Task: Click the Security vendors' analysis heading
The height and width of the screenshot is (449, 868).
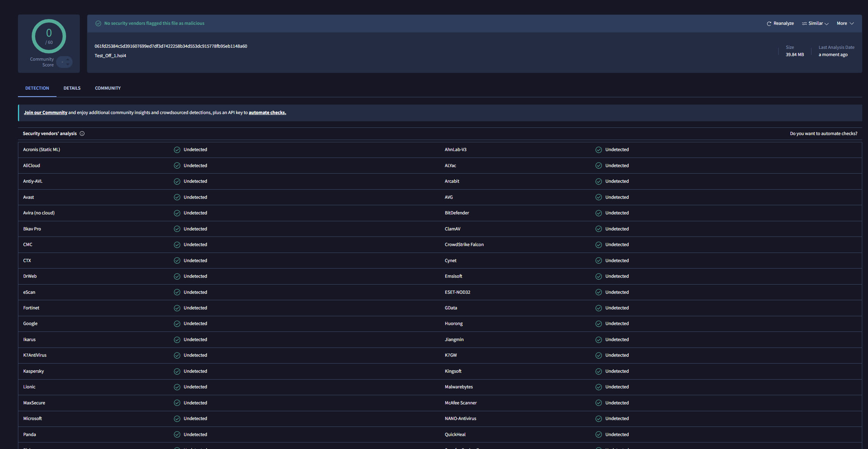Action: pyautogui.click(x=50, y=134)
